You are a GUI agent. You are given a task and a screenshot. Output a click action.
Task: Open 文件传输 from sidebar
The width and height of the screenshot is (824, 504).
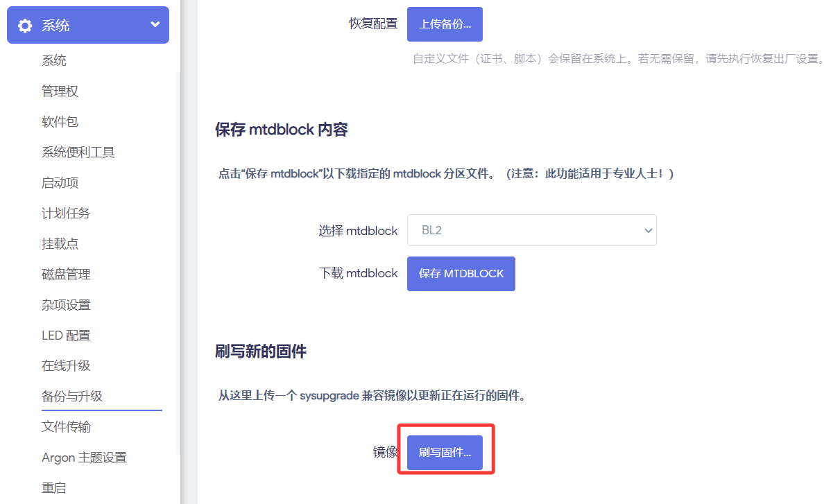pos(66,427)
